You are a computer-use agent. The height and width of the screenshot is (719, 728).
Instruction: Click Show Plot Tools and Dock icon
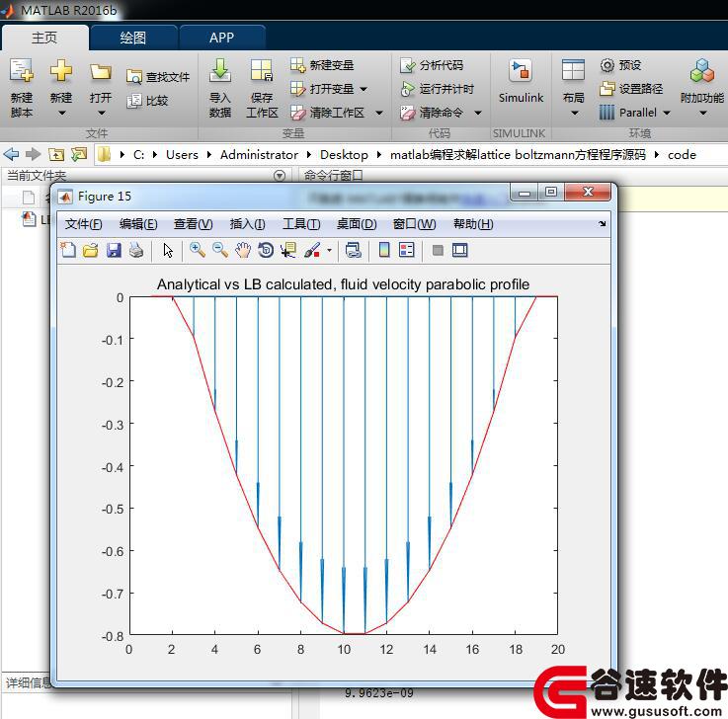tap(460, 250)
